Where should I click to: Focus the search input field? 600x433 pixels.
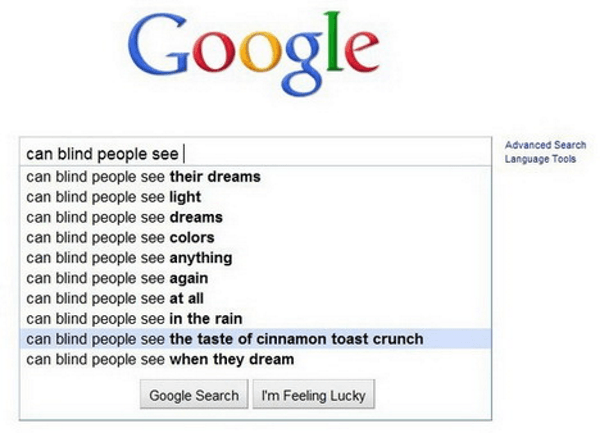coord(255,154)
